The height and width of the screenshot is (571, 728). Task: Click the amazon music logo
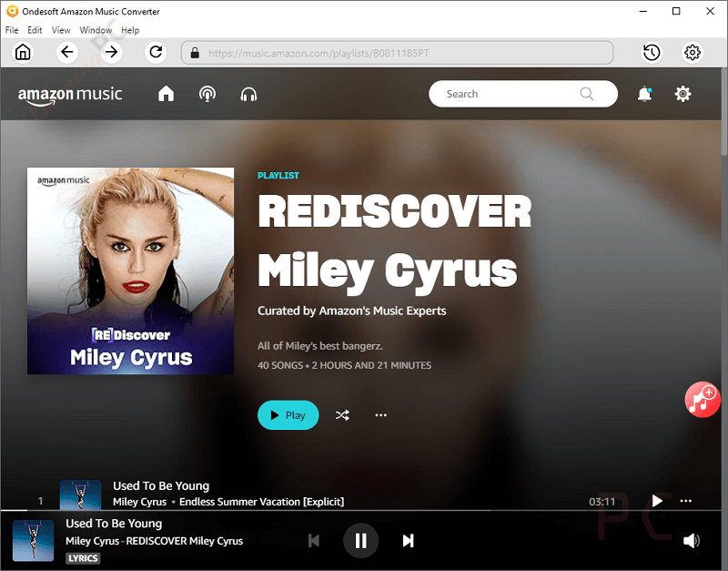[x=70, y=96]
